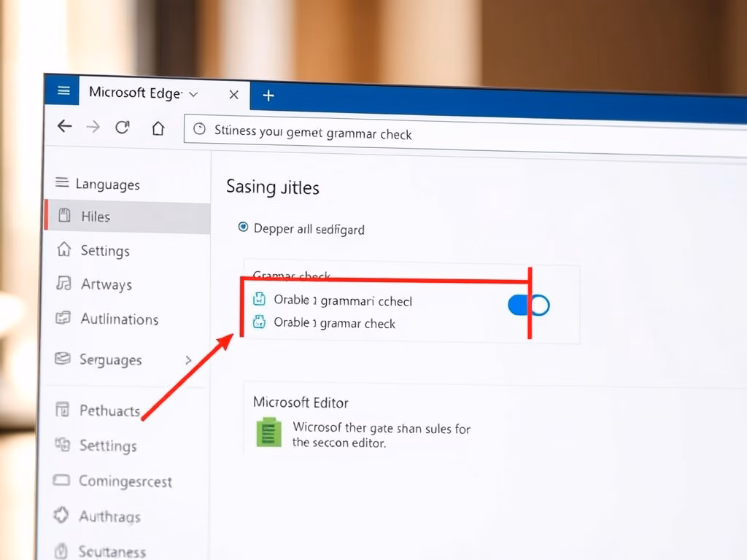
Task: Expand the Microsoft Edge tab dropdown chevron
Action: [193, 94]
